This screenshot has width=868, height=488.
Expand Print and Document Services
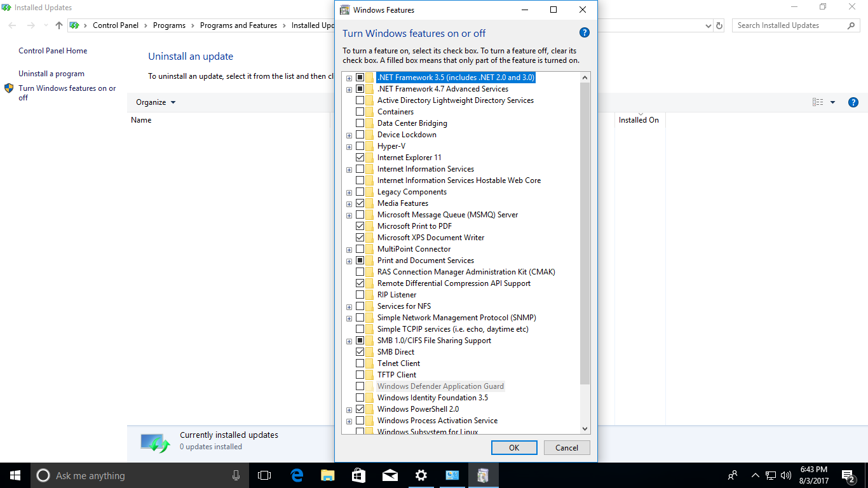(349, 261)
